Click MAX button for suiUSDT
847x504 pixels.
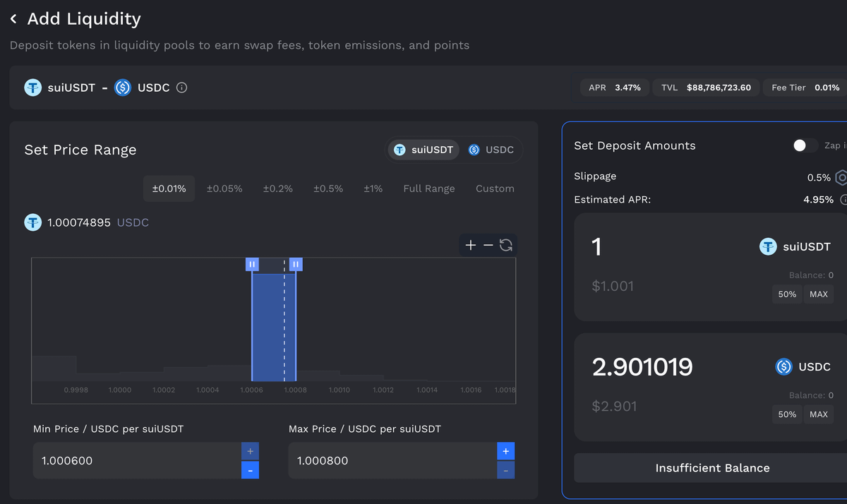(x=819, y=294)
